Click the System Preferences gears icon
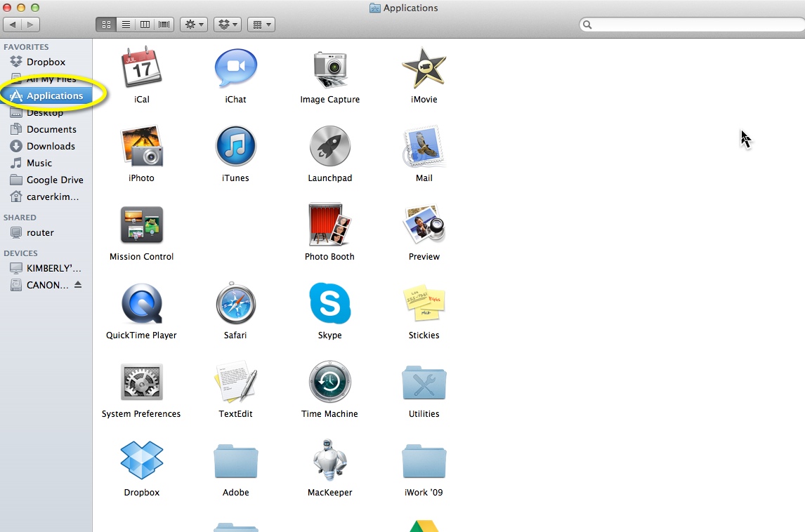The image size is (805, 532). [142, 382]
